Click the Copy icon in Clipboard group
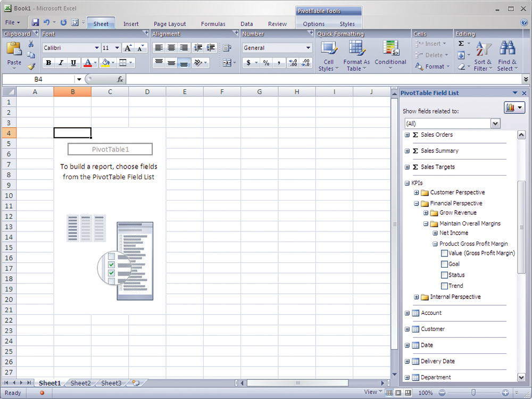 [x=31, y=55]
